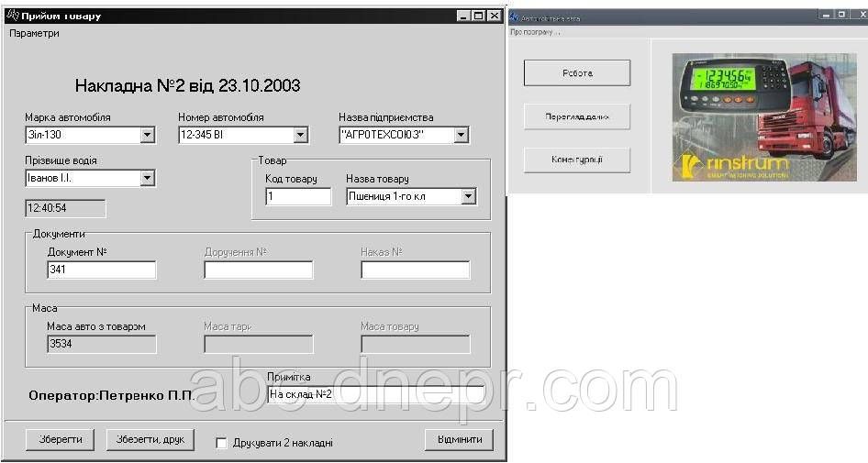Expand the 'Назва товару' dropdown
The height and width of the screenshot is (463, 868).
[468, 196]
